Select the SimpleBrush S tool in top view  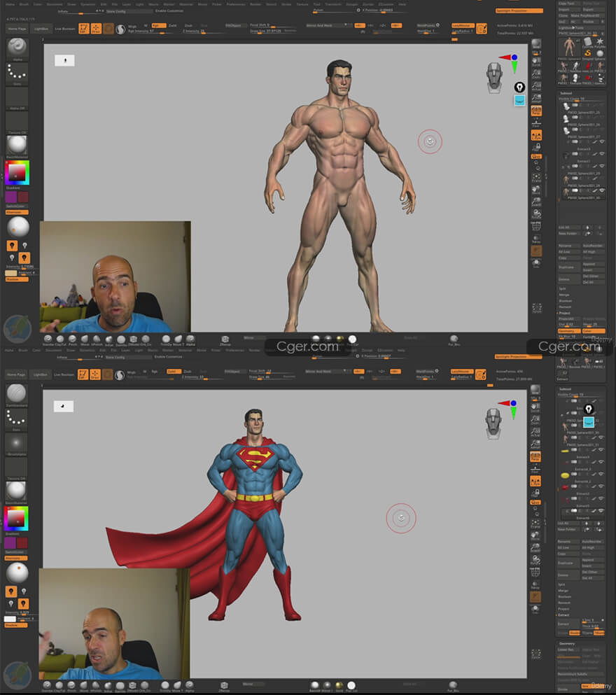(587, 54)
